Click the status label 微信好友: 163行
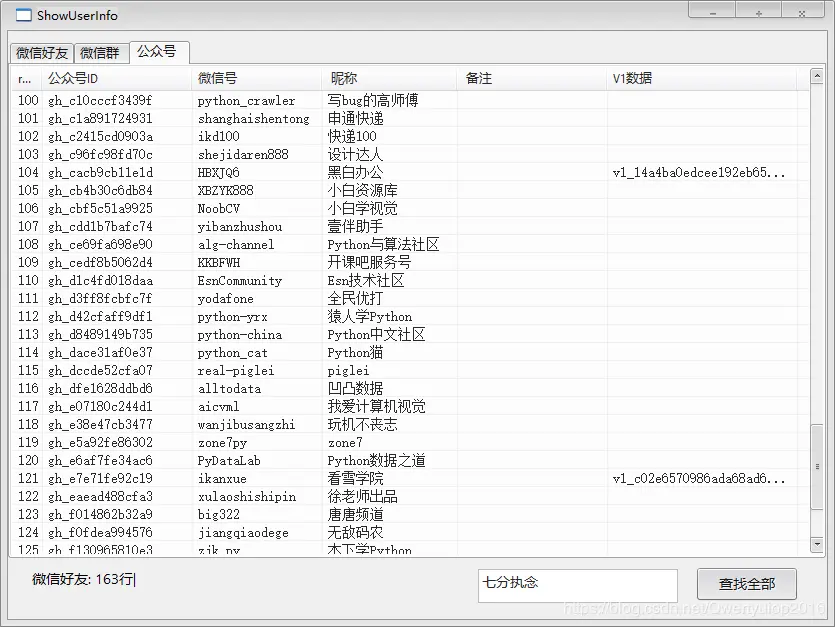 pos(83,579)
